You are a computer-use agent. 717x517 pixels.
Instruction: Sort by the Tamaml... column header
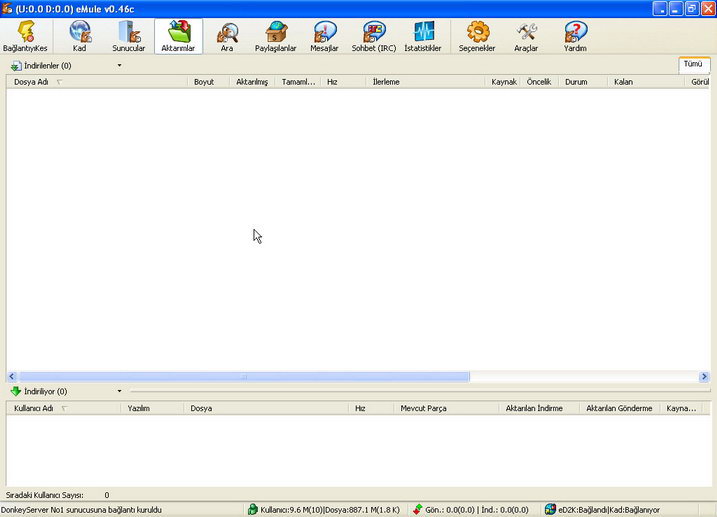298,82
